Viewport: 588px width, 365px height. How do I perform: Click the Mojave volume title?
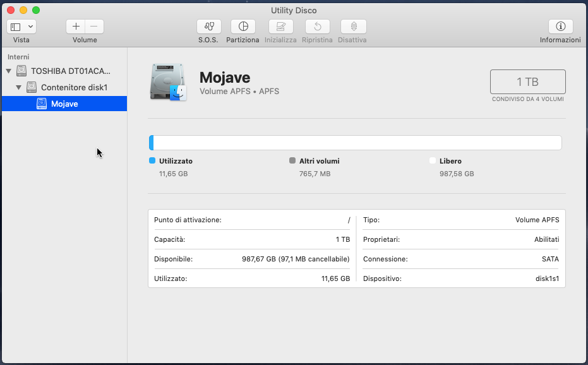(x=225, y=77)
